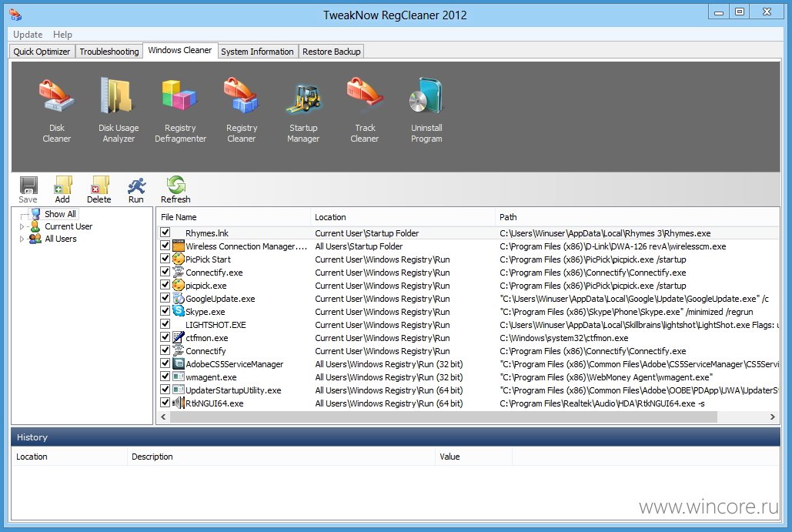Click the GoogleUpdate.exe row icon
The image size is (792, 532).
click(179, 298)
